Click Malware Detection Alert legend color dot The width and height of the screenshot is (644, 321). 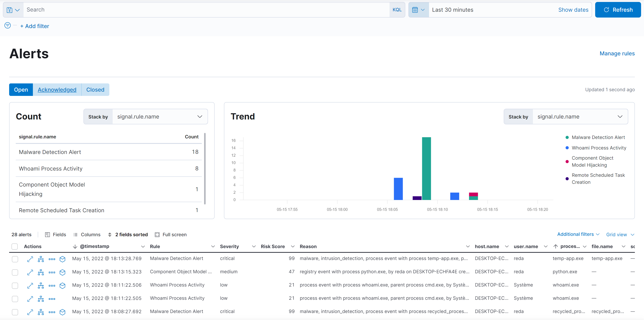point(567,137)
